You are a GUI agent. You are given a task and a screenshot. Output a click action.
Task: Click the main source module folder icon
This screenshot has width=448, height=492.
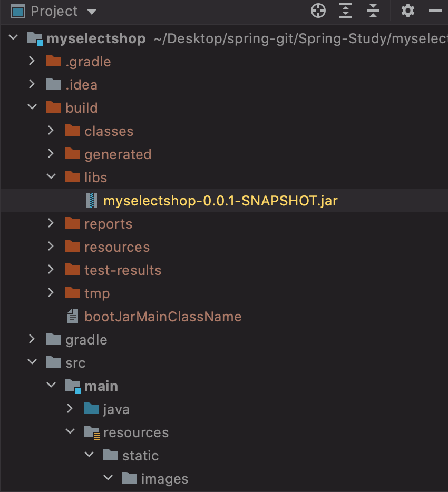[x=73, y=386]
